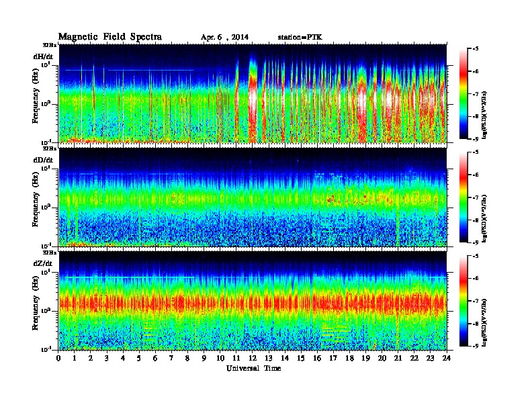This screenshot has height=411, width=532.
Task: Select the "Apr. 6 , 2014" date text
Action: click(x=224, y=38)
